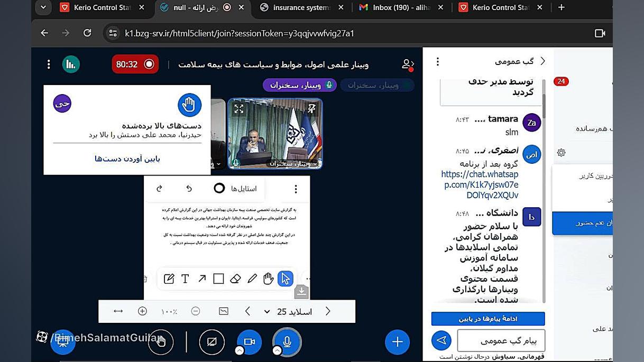Open the actions plus button
The width and height of the screenshot is (644, 362).
pyautogui.click(x=397, y=342)
